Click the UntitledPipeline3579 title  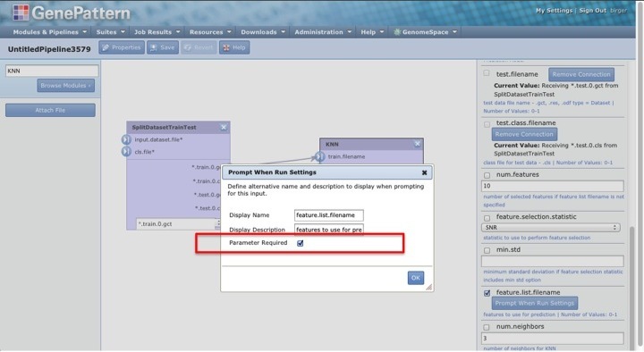coord(49,49)
